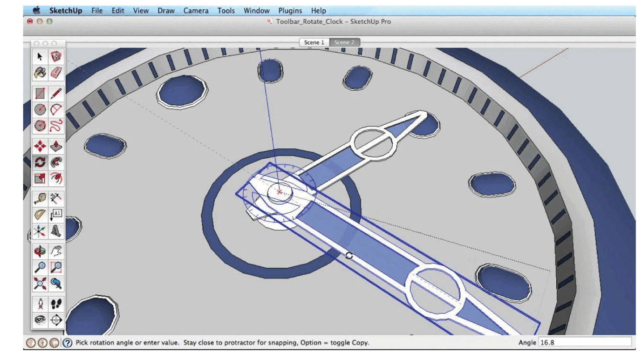The height and width of the screenshot is (362, 644).
Task: Select the Zoom Extents tool
Action: tap(40, 283)
